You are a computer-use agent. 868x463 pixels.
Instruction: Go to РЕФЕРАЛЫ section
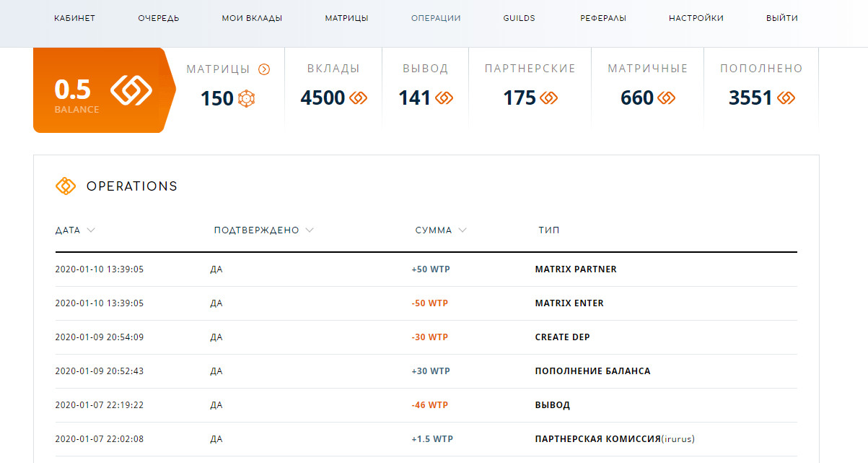coord(603,18)
